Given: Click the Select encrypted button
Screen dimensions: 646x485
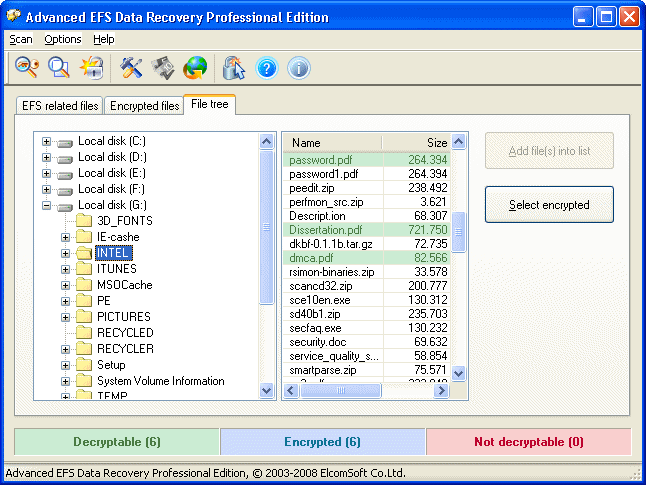Looking at the screenshot, I should 548,205.
